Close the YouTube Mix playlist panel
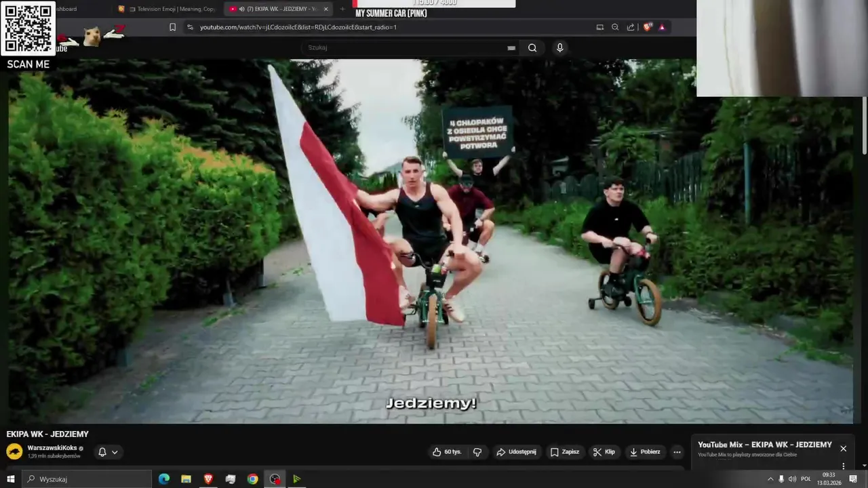Viewport: 868px width, 488px height. coord(843,449)
